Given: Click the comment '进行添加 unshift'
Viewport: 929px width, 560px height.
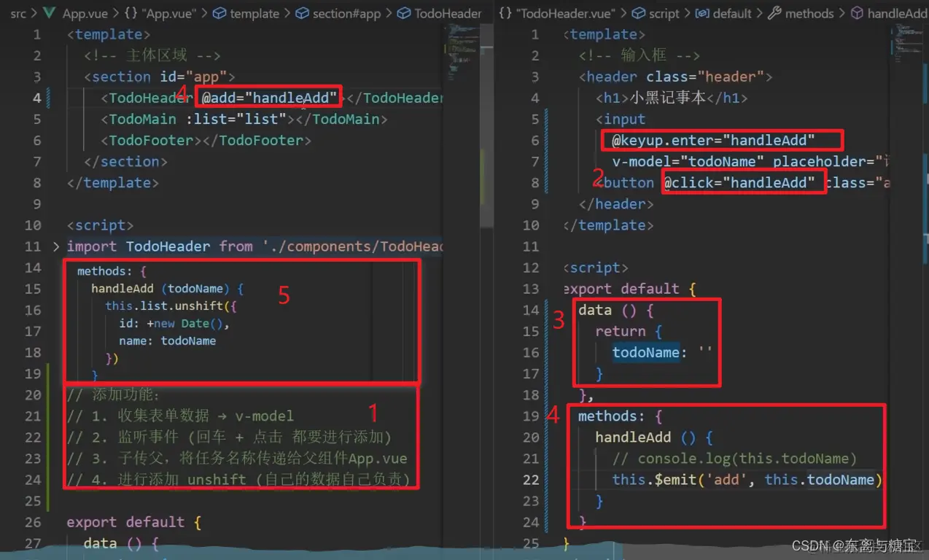Looking at the screenshot, I should click(x=238, y=480).
